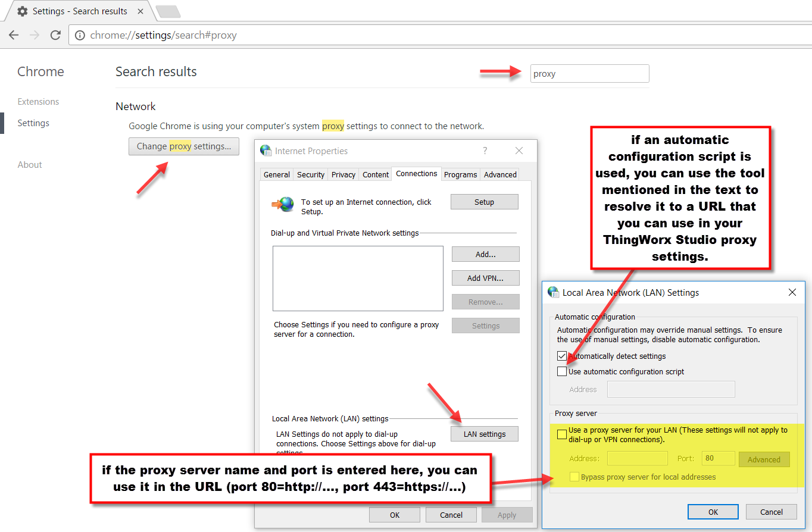Viewport: 812px width, 532px height.
Task: Open the Programs tab
Action: (461, 174)
